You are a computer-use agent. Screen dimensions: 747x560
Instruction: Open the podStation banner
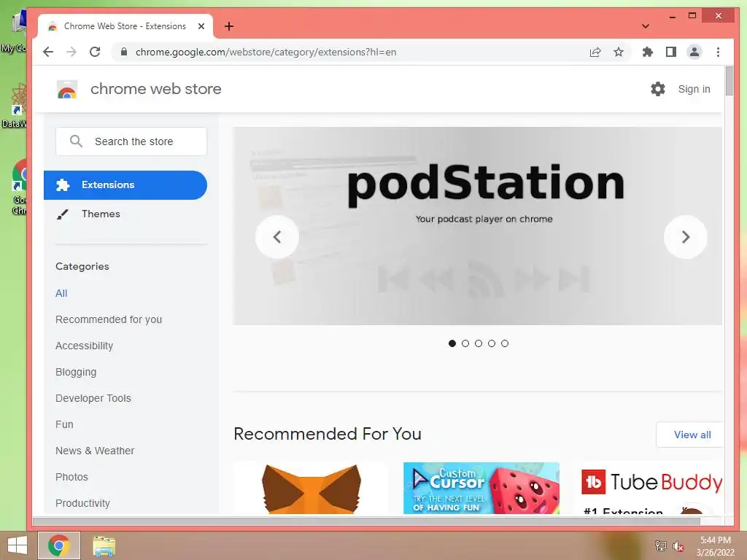click(x=477, y=226)
